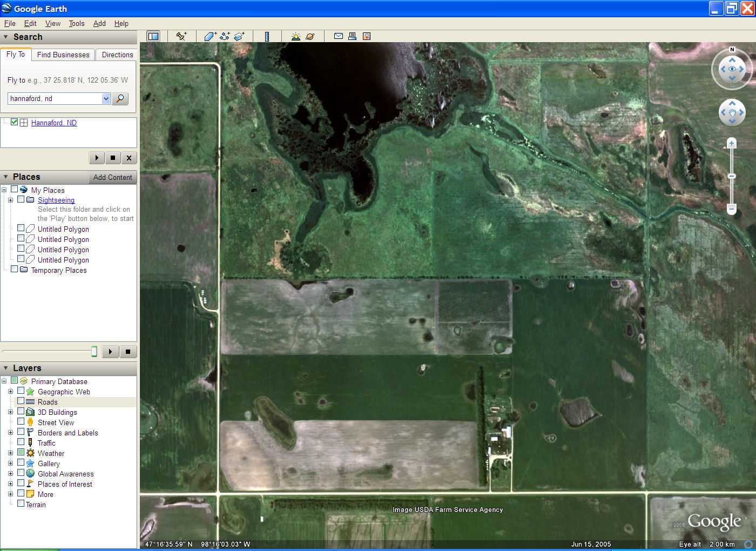This screenshot has height=551, width=756.
Task: Open the Ruler tool
Action: coord(267,36)
